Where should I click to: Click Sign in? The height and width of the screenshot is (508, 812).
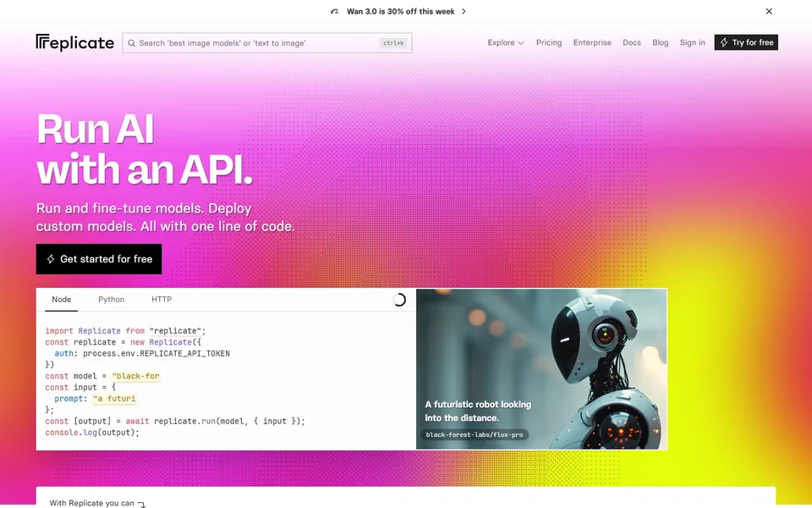click(x=693, y=42)
